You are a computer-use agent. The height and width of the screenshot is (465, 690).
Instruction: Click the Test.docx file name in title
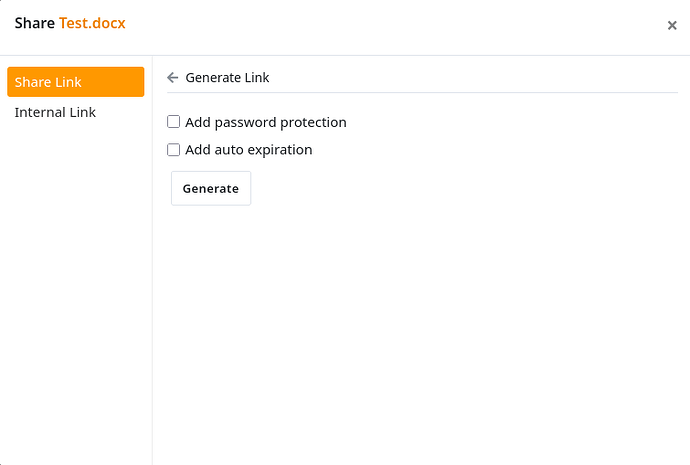tap(92, 23)
